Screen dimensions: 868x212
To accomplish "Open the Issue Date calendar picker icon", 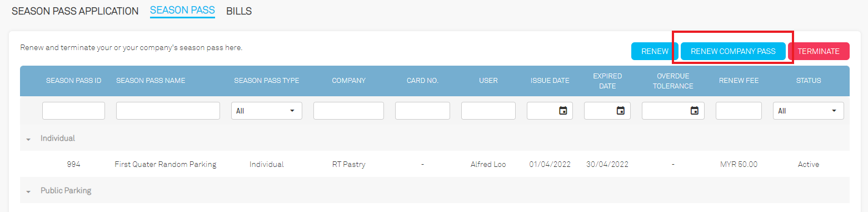I will pyautogui.click(x=563, y=111).
